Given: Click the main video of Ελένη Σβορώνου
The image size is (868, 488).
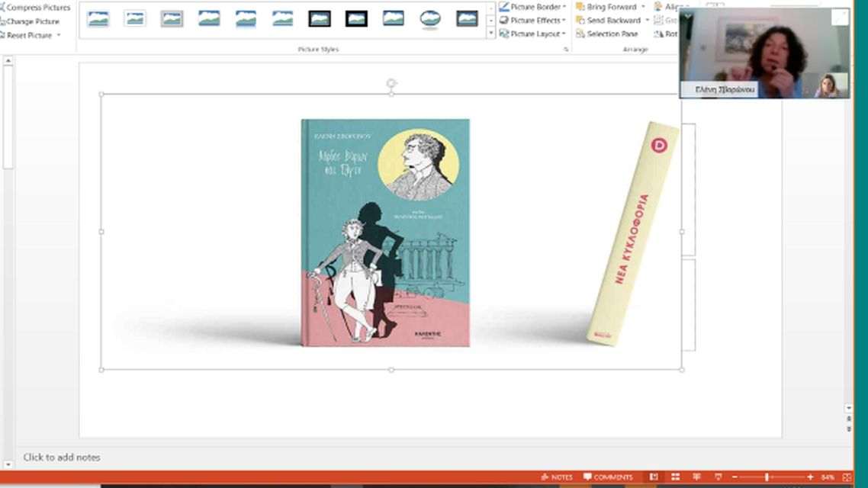Looking at the screenshot, I should click(x=764, y=53).
